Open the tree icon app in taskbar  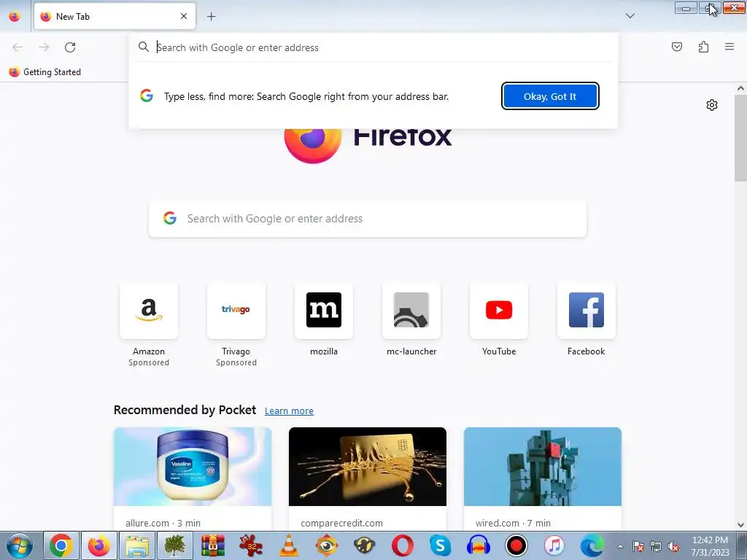coord(174,545)
